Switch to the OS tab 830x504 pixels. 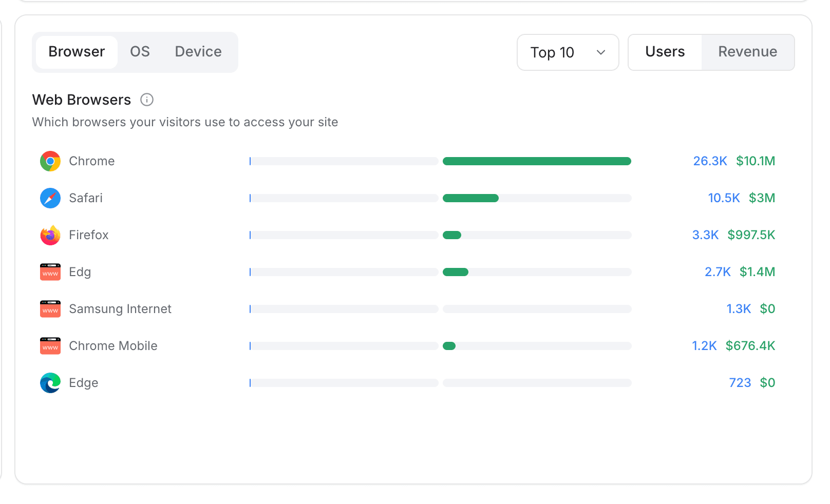click(140, 52)
